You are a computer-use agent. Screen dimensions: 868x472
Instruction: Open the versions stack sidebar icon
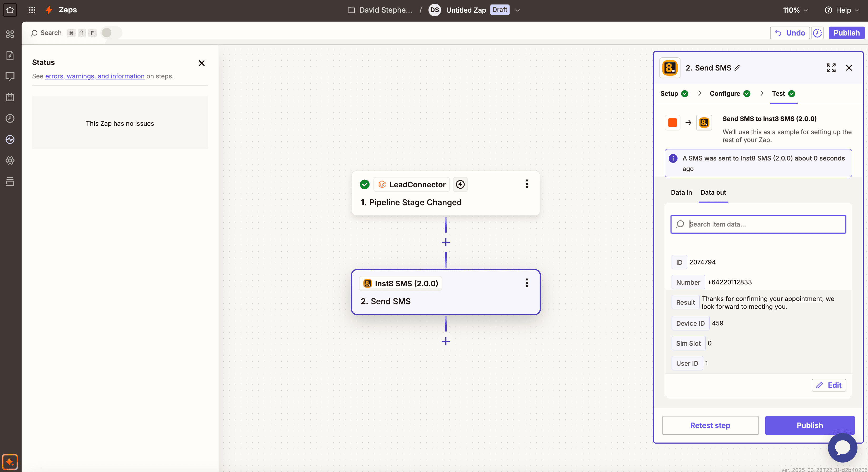click(x=10, y=182)
